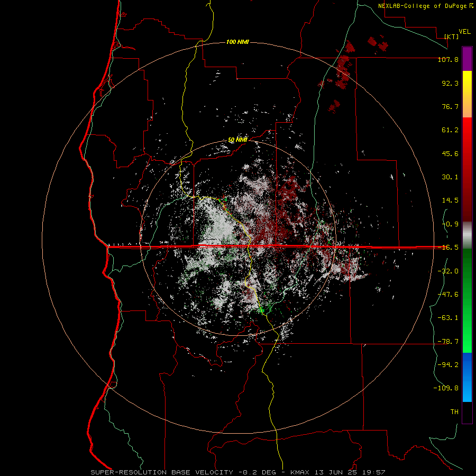The width and height of the screenshot is (476, 476).
Task: Click the -0.9 velocity scale value
Action: pyautogui.click(x=450, y=224)
